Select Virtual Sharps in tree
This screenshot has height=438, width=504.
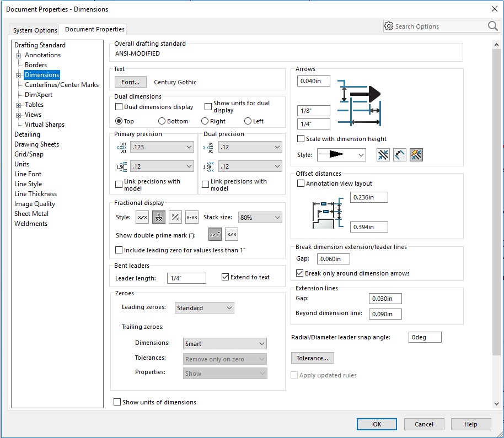(45, 125)
